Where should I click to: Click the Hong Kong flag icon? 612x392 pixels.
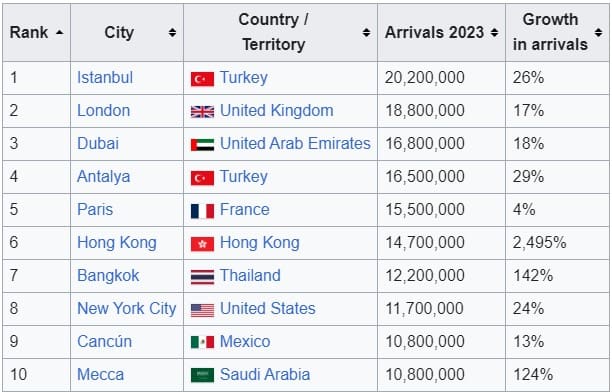(x=202, y=244)
